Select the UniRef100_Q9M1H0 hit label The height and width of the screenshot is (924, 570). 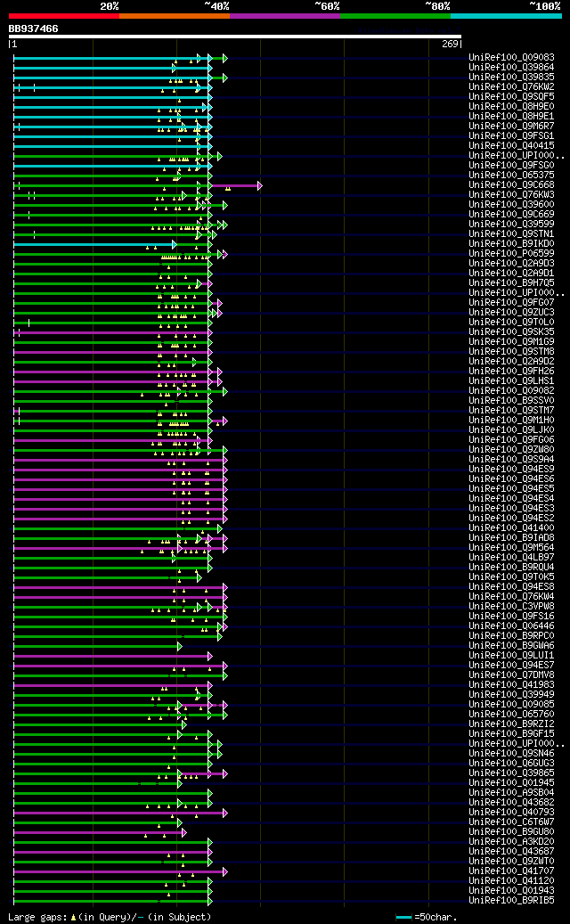pyautogui.click(x=511, y=421)
